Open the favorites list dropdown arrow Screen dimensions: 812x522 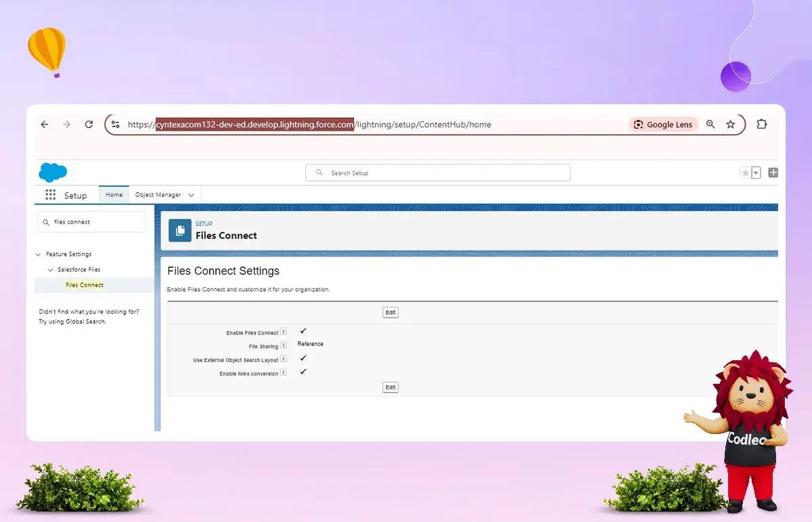point(757,173)
